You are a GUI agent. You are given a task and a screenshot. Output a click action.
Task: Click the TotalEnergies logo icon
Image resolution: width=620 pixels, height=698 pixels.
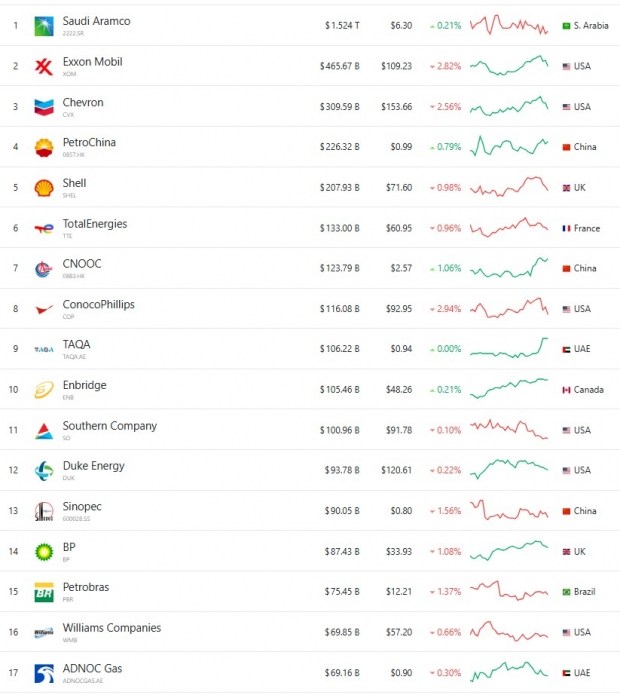(44, 229)
